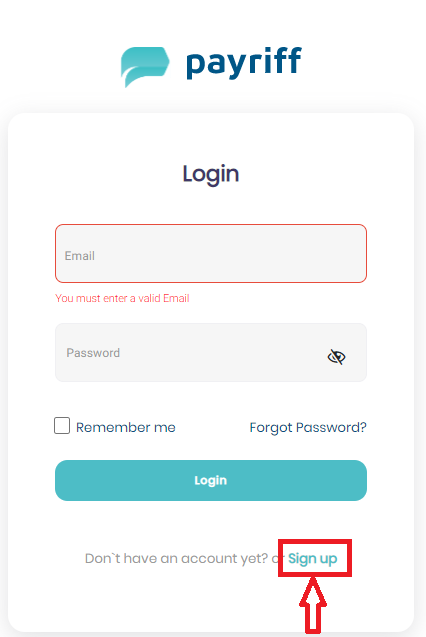Click the white login card background
Viewport: 426px width, 637px height.
211,138
